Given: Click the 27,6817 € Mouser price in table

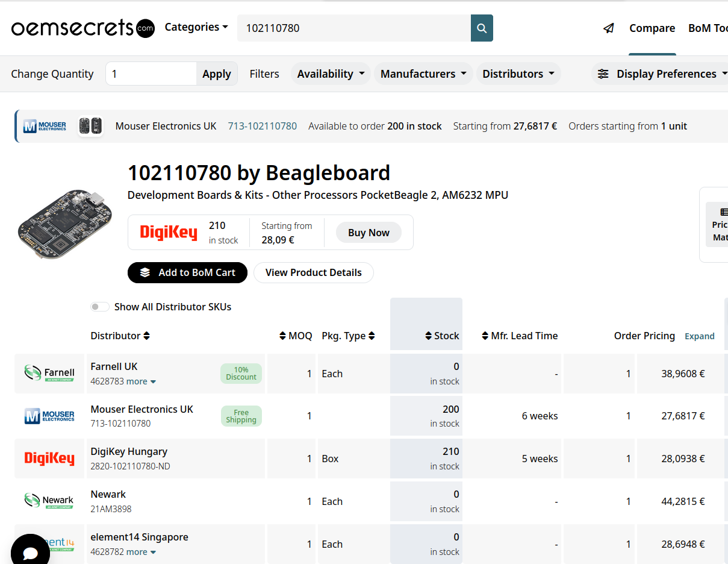Looking at the screenshot, I should click(683, 416).
